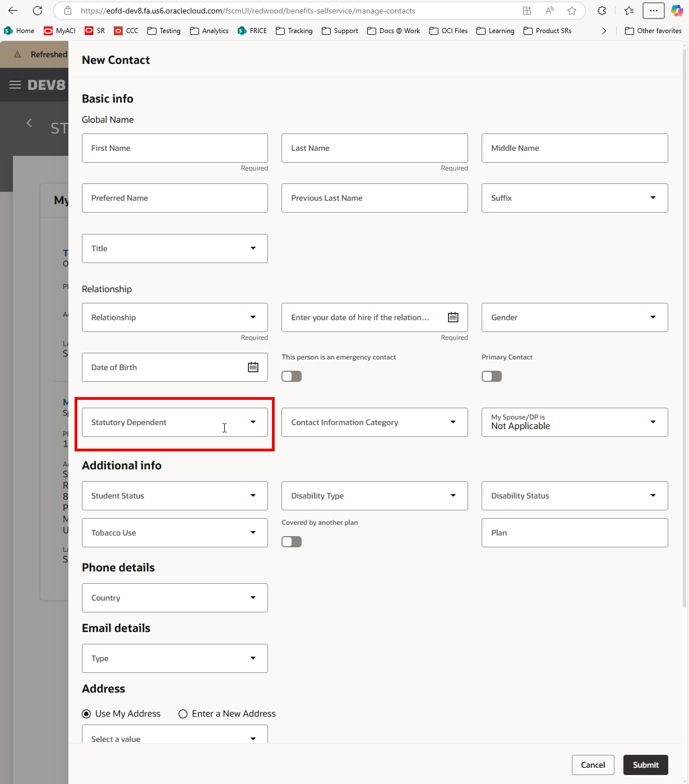Expand the Suffix dropdown
This screenshot has height=784, width=689.
point(575,198)
